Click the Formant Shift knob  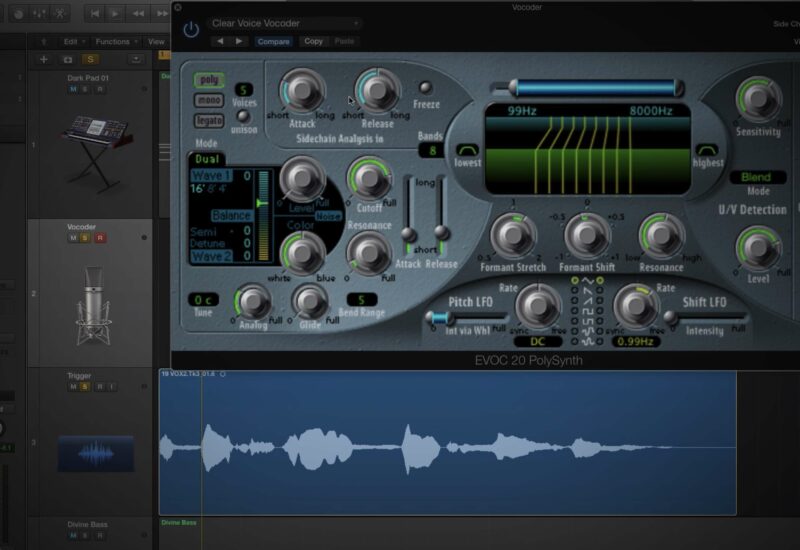pos(587,235)
